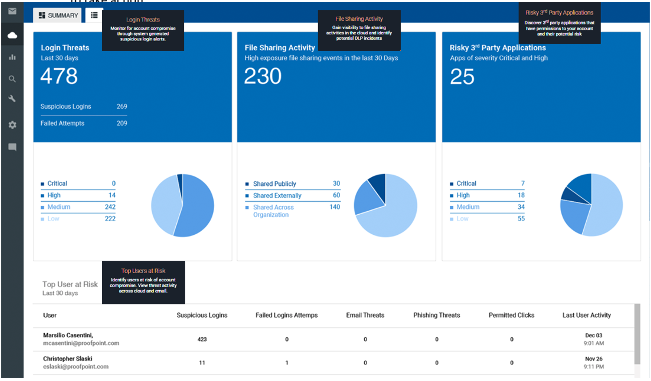The height and width of the screenshot is (381, 651).
Task: Click the 11 suspicious logins cell
Action: pos(202,363)
